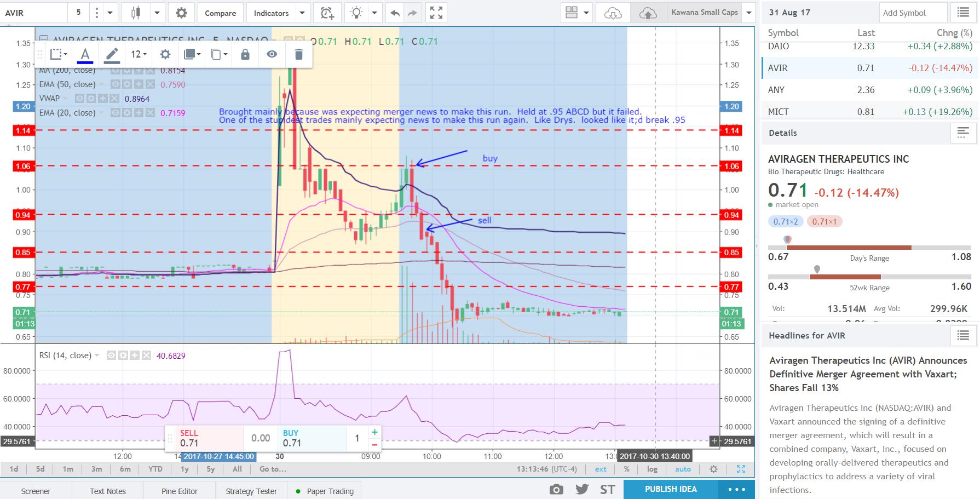Undo the last chart action
Screen dimensions: 980x499
(395, 13)
